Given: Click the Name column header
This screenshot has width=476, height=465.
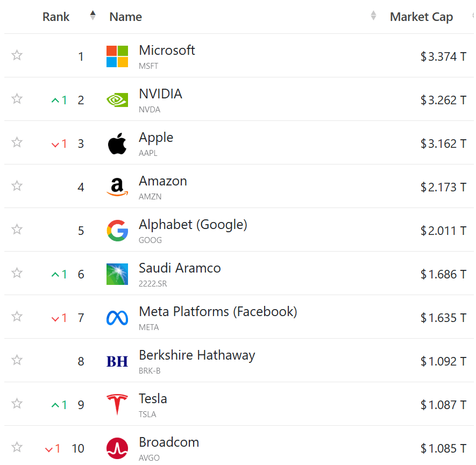Looking at the screenshot, I should [x=125, y=17].
